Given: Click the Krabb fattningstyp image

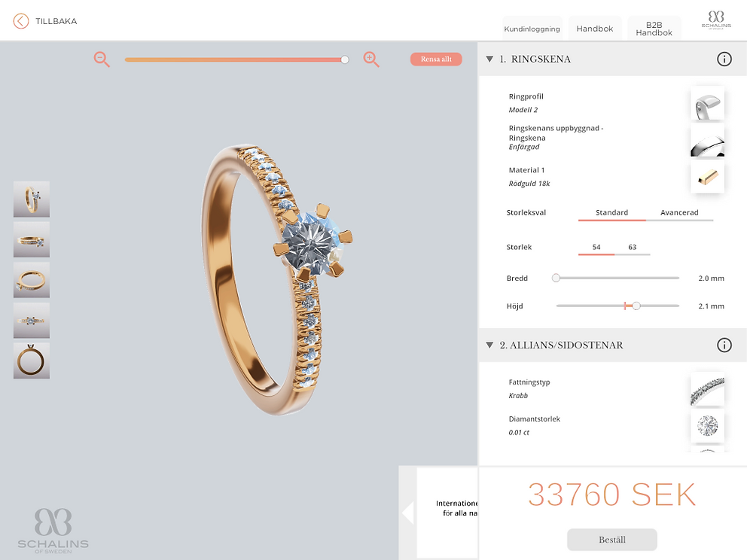Looking at the screenshot, I should point(707,389).
